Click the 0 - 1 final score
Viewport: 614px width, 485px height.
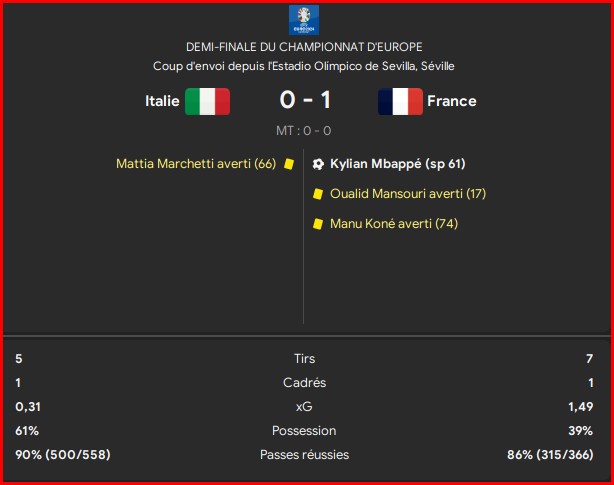pos(305,100)
